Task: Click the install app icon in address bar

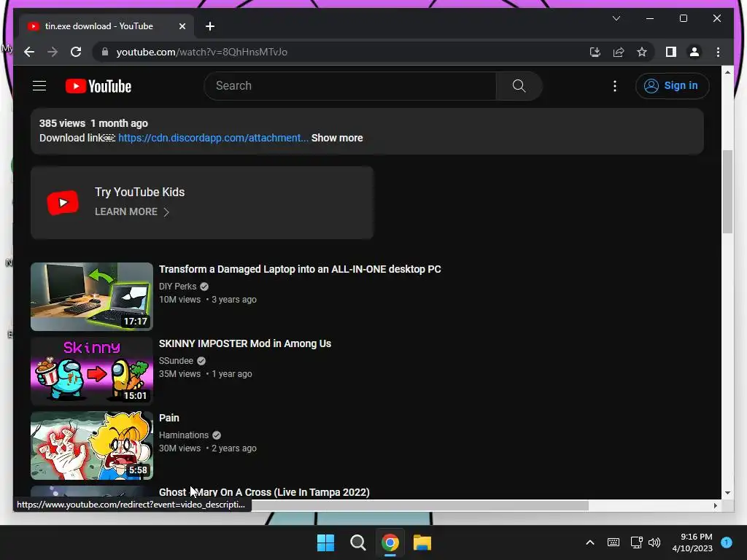Action: click(x=595, y=52)
